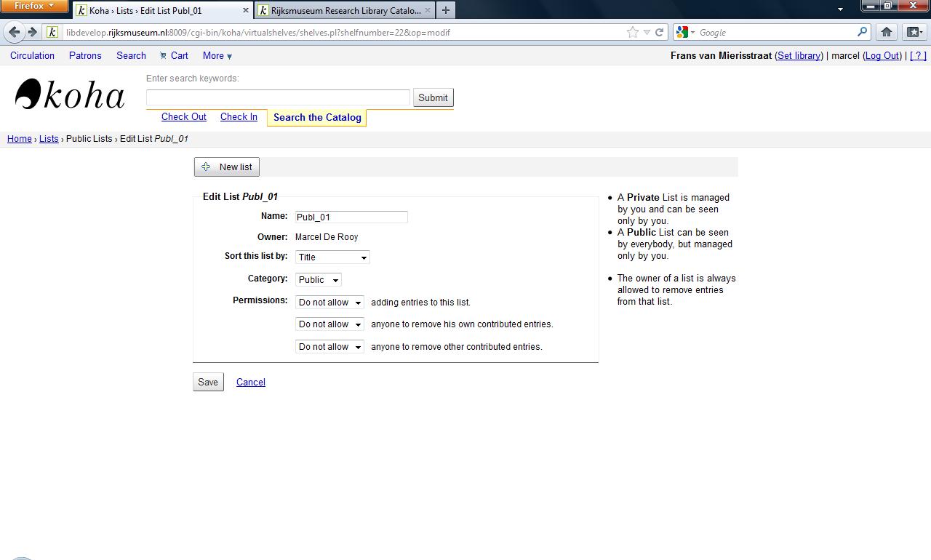This screenshot has height=560, width=931.
Task: Click the New list button
Action: 227,167
